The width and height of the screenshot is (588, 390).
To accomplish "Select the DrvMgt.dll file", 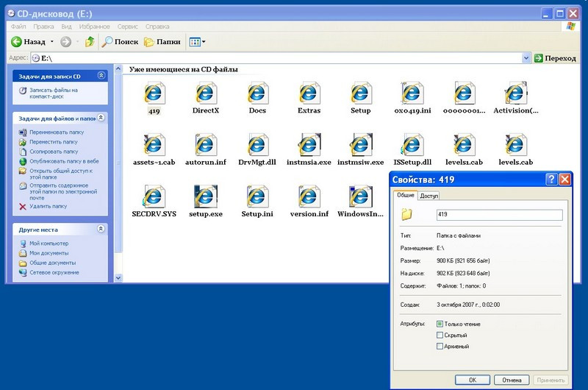I will pyautogui.click(x=257, y=145).
